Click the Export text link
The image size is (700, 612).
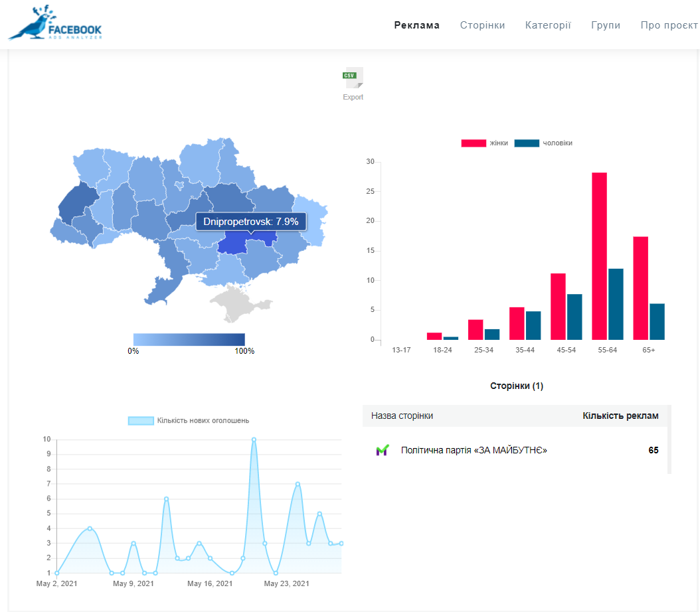click(353, 98)
